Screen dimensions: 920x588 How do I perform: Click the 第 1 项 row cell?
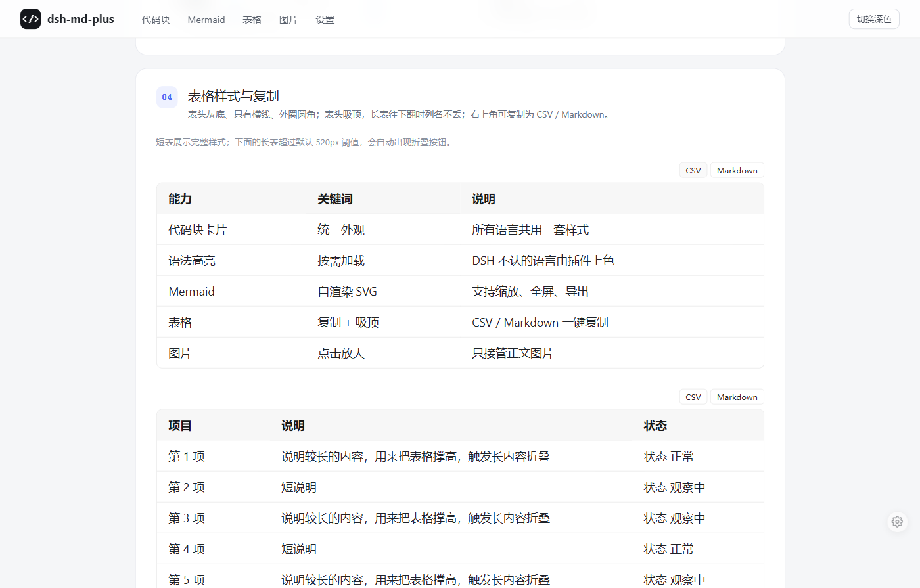tap(214, 456)
